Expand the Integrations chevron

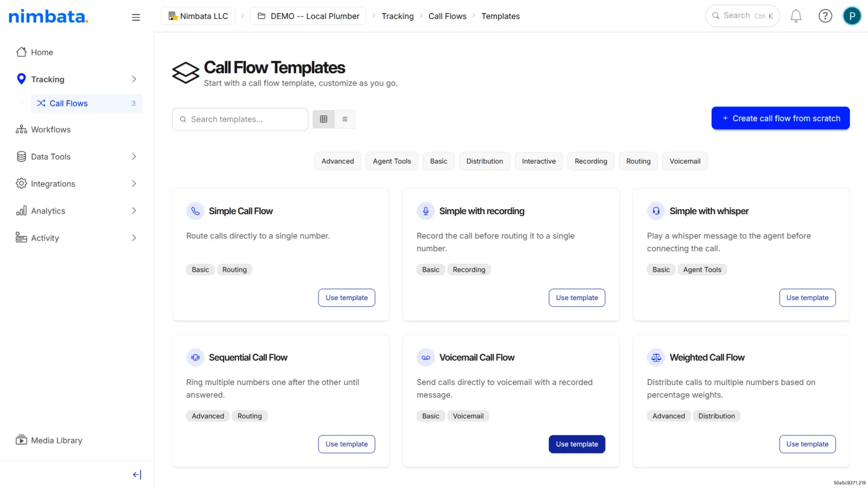(134, 184)
